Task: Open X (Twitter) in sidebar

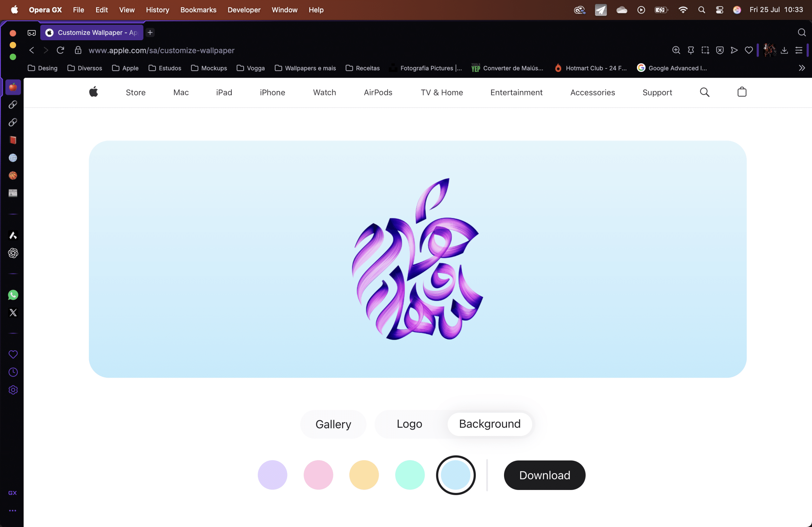Action: (x=13, y=312)
